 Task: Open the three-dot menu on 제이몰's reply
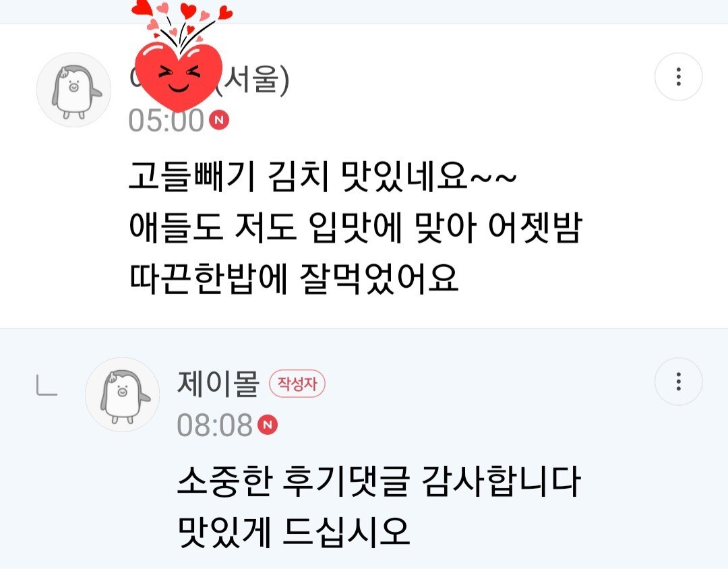(678, 382)
